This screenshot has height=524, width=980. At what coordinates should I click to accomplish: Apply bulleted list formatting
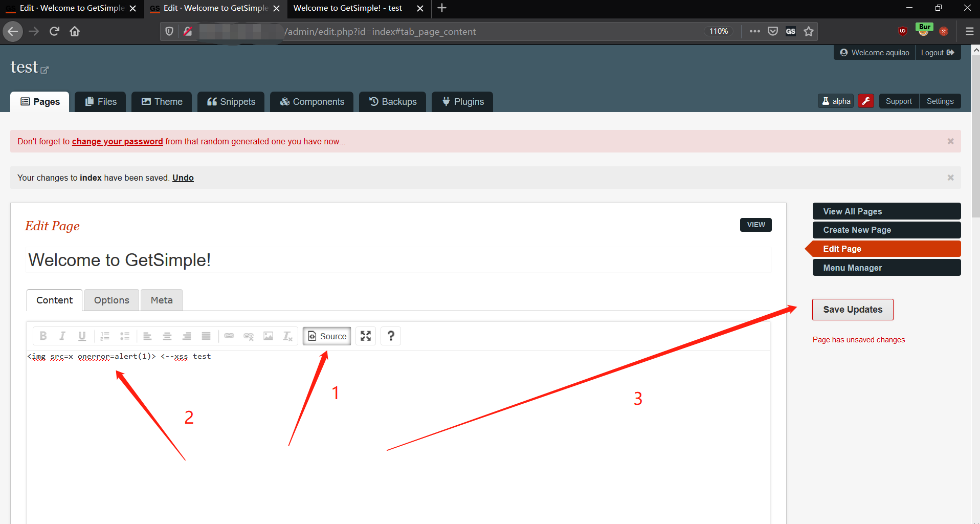[124, 336]
